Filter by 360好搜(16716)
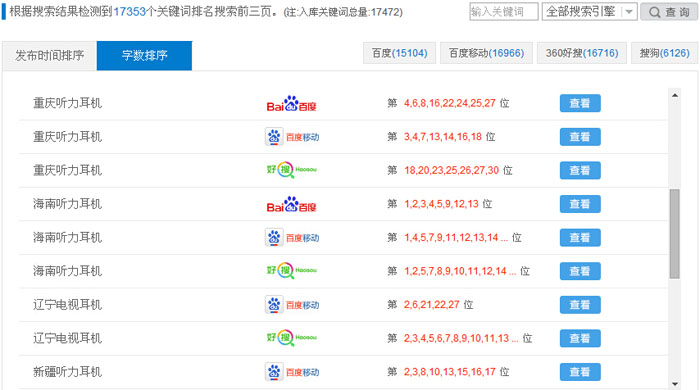 [x=582, y=53]
